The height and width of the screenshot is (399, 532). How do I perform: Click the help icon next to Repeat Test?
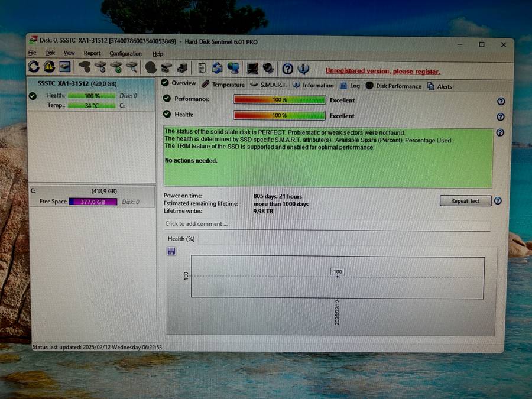pyautogui.click(x=498, y=201)
